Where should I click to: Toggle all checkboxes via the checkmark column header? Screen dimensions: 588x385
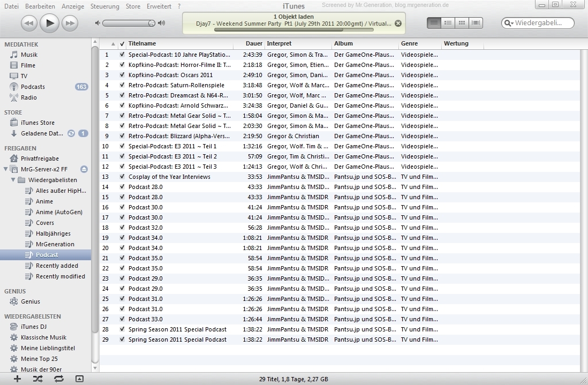[122, 44]
